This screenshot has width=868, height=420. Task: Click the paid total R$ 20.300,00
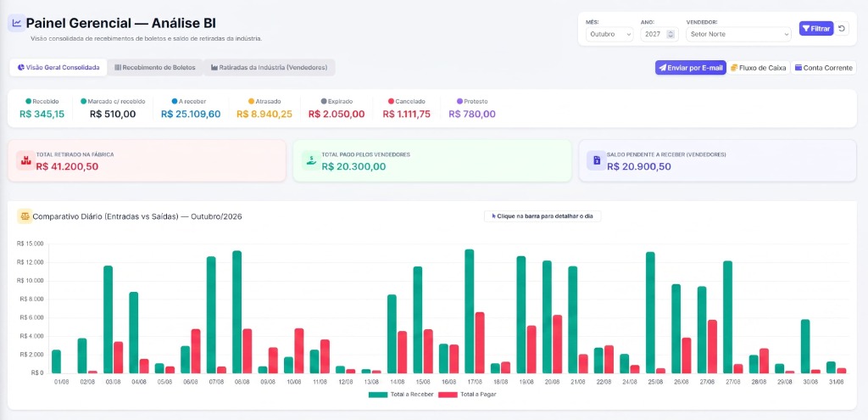pos(353,166)
